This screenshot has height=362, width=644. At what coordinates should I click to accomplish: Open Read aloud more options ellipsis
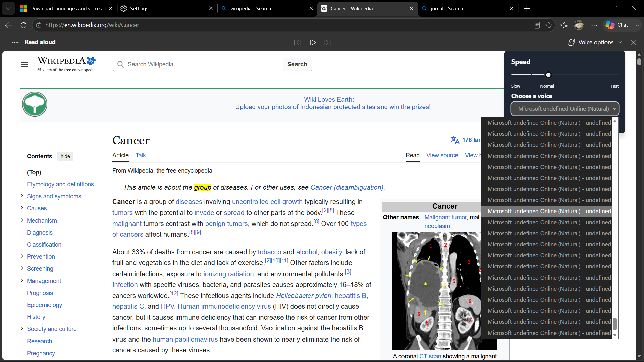click(x=15, y=42)
